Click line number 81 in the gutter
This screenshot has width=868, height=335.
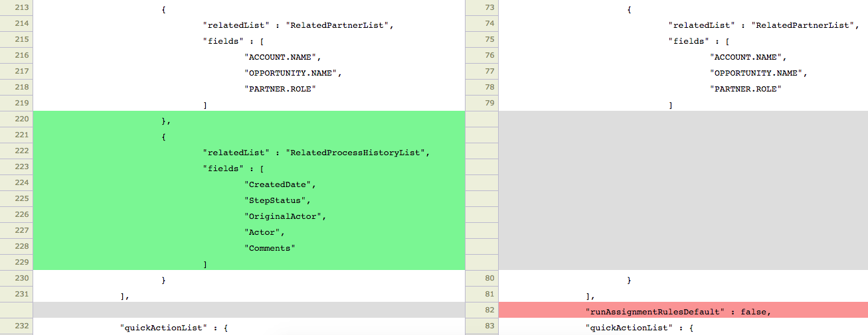click(x=490, y=295)
